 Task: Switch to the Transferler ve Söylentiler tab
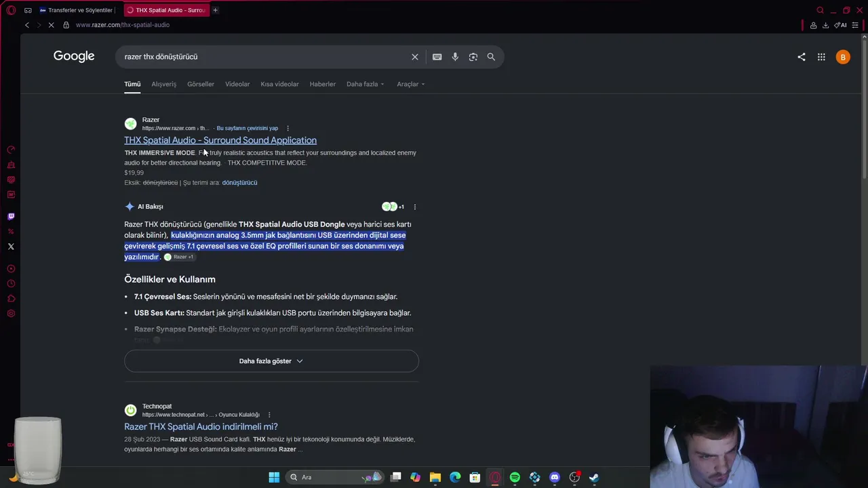(77, 10)
